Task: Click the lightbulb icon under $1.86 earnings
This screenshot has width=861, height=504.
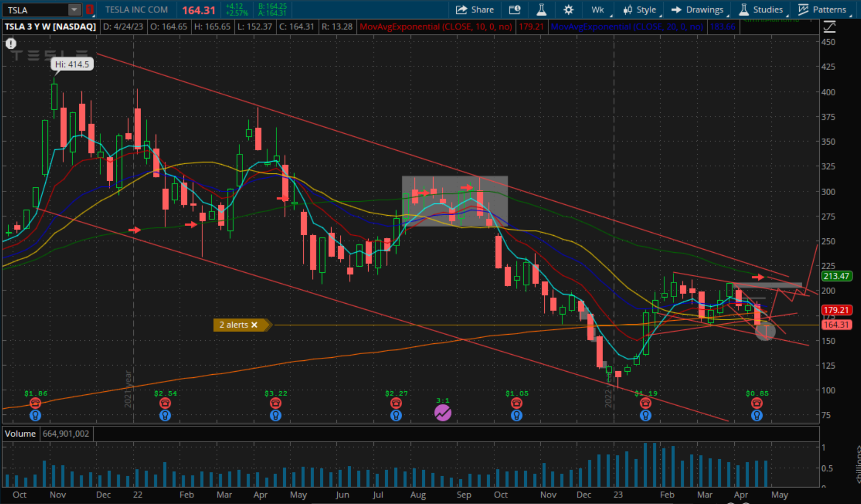Action: [35, 415]
